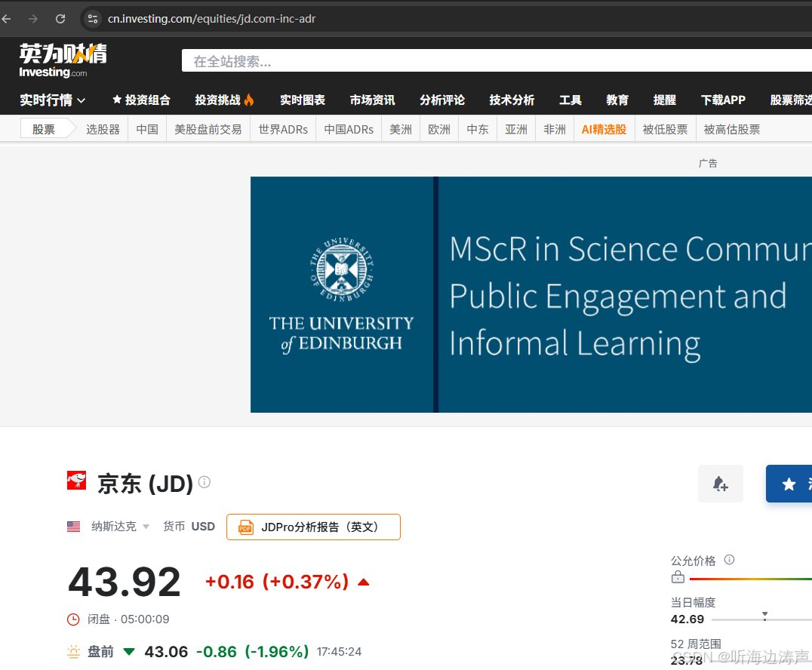Click the browser forward arrow

33,19
